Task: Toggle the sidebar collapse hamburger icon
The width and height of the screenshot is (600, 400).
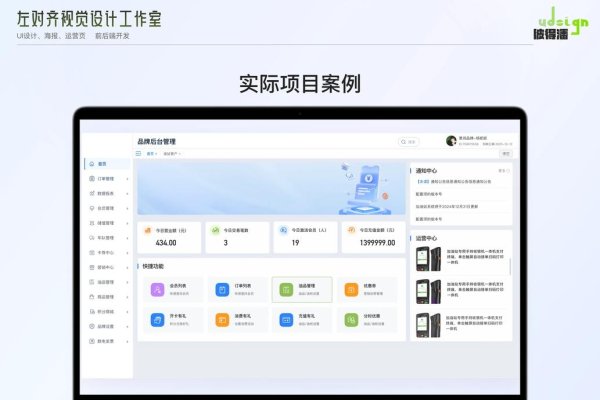Action: point(139,153)
